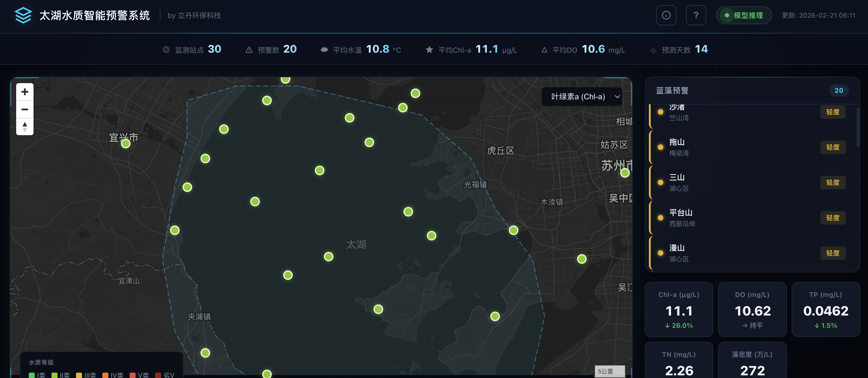Screen dimensions: 868x378
Task: Click the IV类 orange color swatch
Action: [x=105, y=375]
